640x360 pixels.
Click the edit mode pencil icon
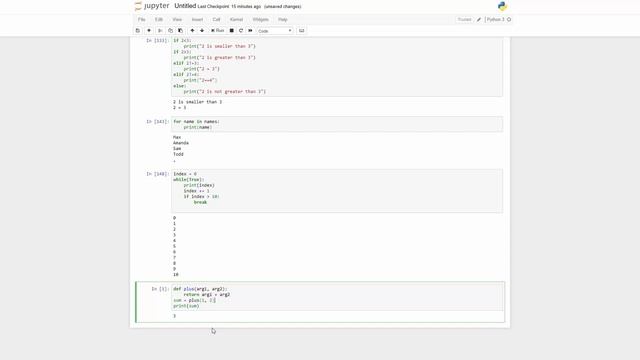(479, 20)
